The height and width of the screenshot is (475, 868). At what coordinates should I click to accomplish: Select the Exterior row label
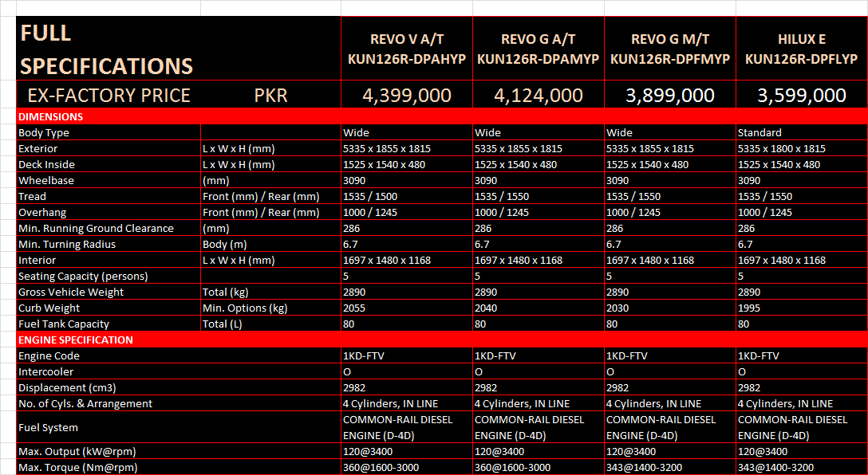(x=108, y=149)
